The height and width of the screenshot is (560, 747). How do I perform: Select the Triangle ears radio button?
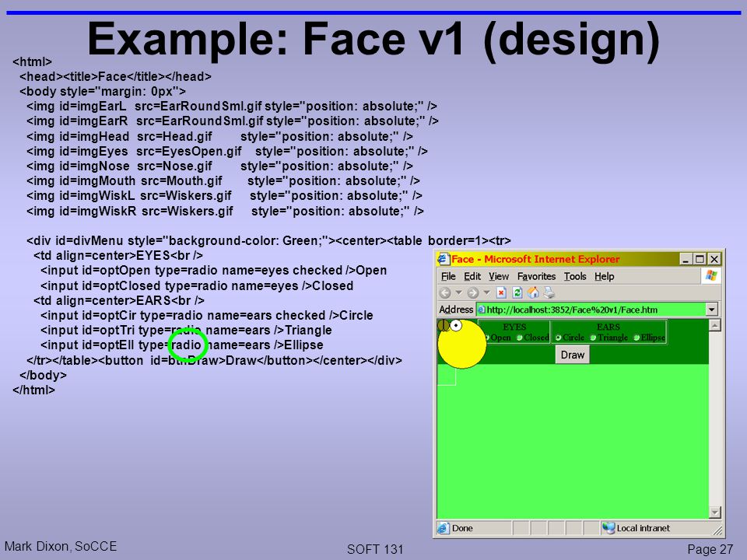[593, 338]
